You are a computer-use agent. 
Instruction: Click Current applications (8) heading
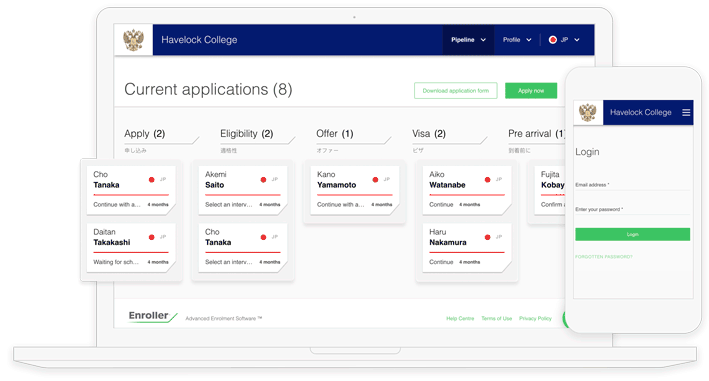pos(208,89)
